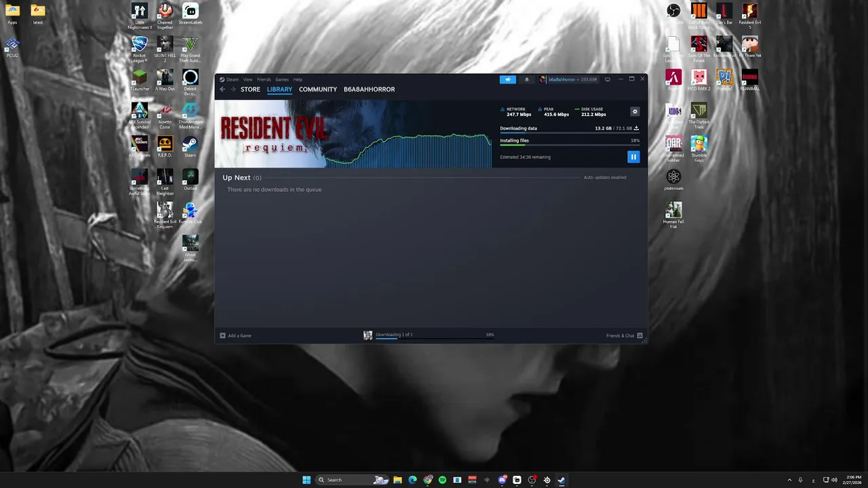Select Outlast desktop icon
The image size is (868, 488).
click(191, 180)
